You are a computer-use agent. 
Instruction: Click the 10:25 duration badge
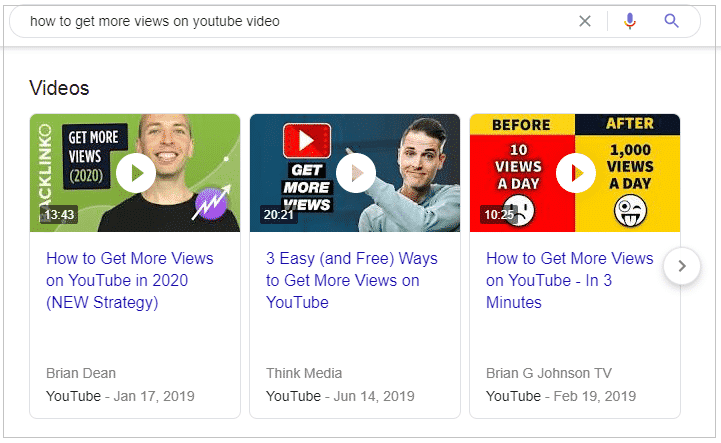tap(499, 214)
